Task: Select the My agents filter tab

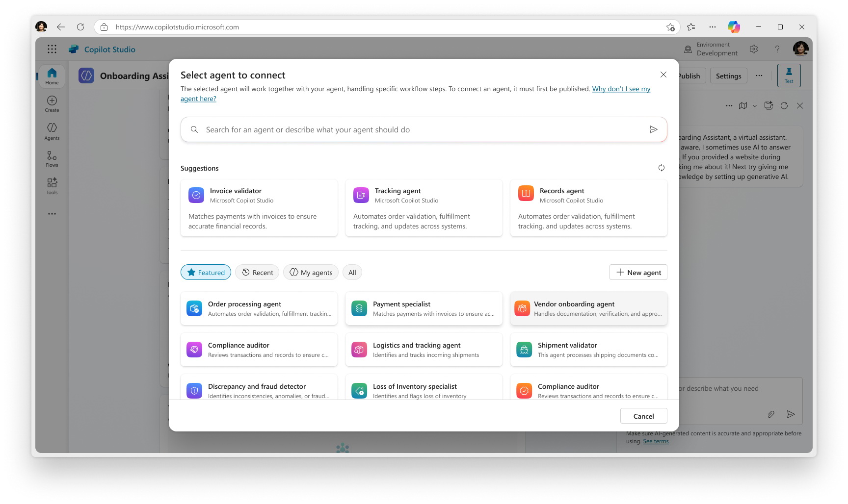Action: (x=311, y=272)
